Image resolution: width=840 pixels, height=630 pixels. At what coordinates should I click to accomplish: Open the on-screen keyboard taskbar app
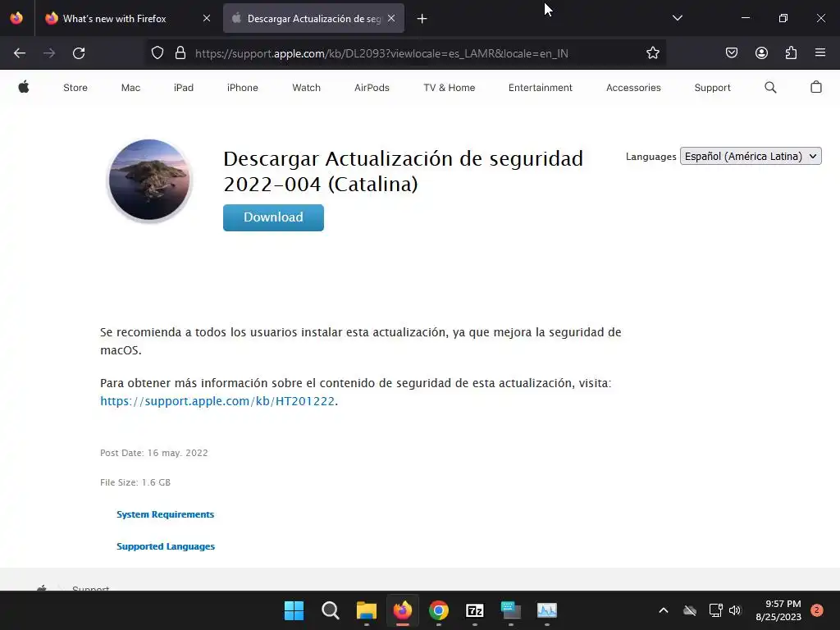tap(510, 610)
